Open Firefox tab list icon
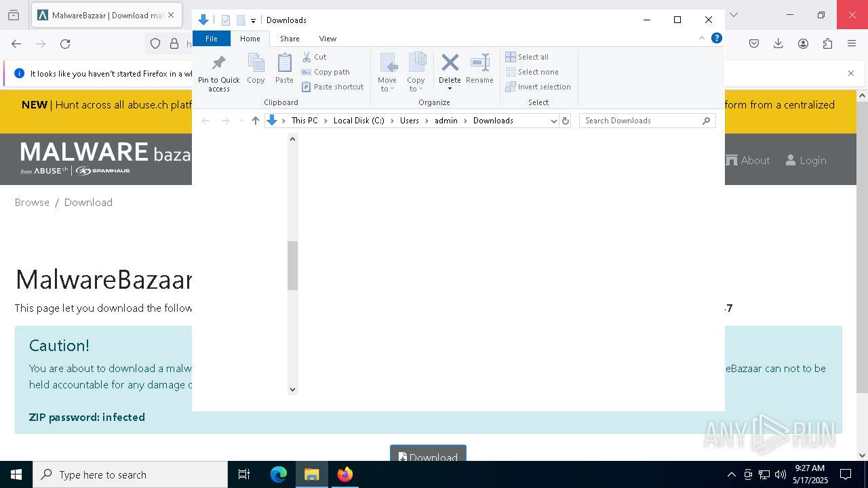868x488 pixels. point(14,15)
